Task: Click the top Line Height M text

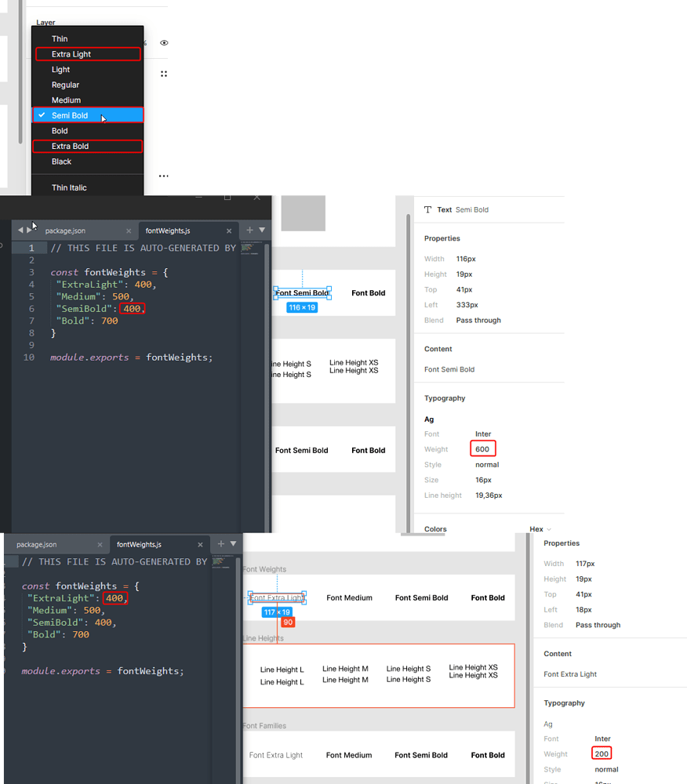Action: [345, 669]
